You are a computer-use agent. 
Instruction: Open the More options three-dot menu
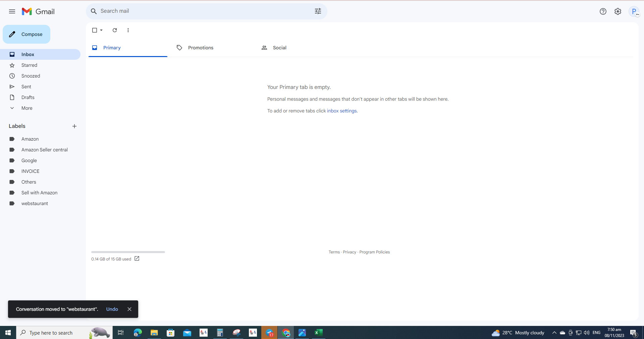(x=128, y=30)
